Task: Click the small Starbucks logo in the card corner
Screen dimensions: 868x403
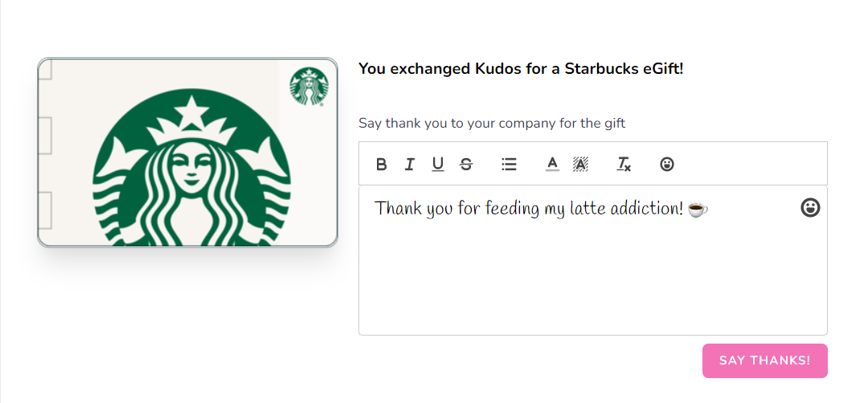Action: [x=309, y=86]
